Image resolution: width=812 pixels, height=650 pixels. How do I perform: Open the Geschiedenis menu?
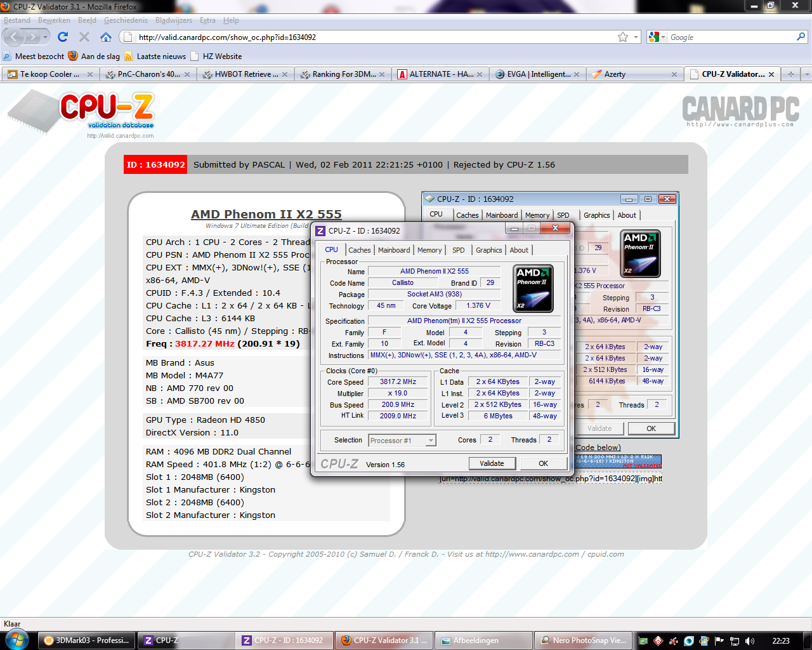126,20
